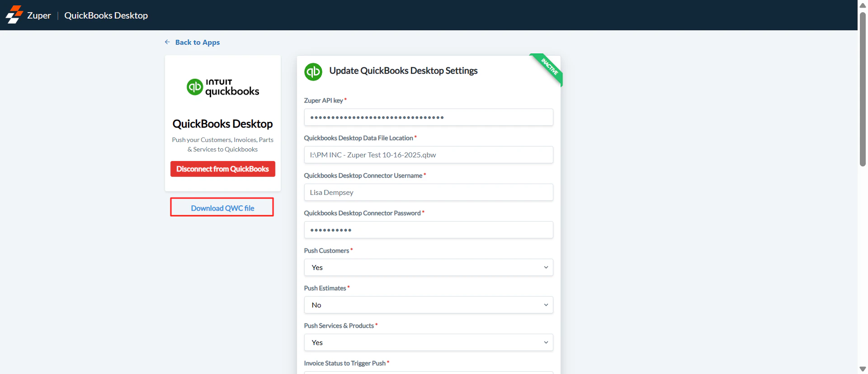Expand the Push Services & Products dropdown
Image resolution: width=868 pixels, height=374 pixels.
pos(429,342)
